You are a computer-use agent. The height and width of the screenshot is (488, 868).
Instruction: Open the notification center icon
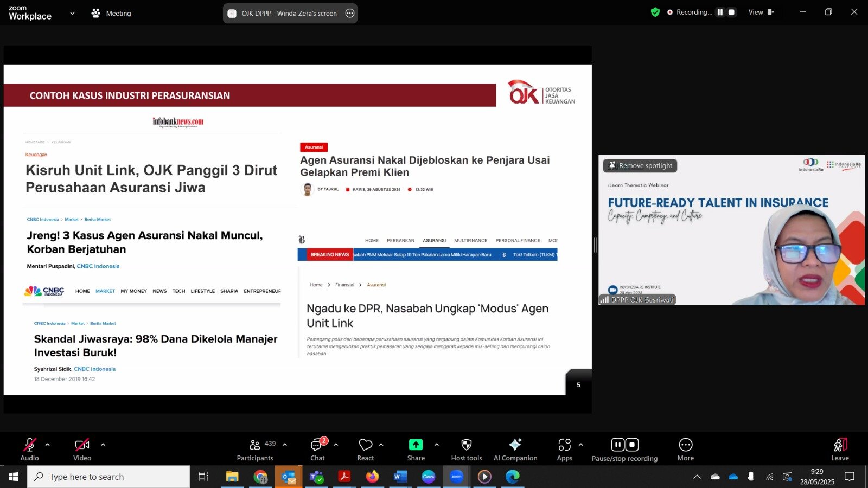point(850,477)
